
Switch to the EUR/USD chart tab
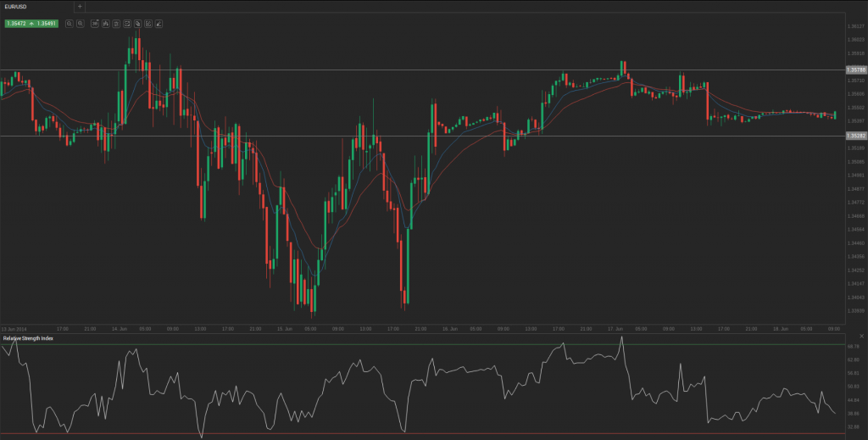tap(17, 6)
